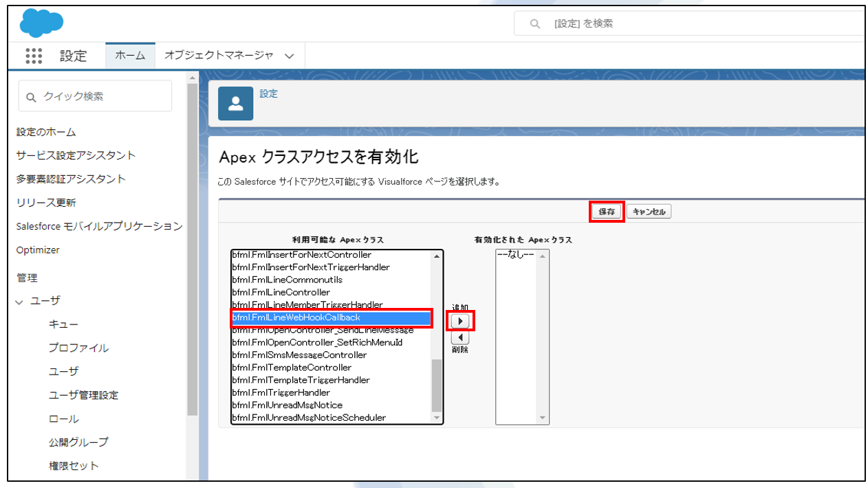Switch to the ホーム tab
This screenshot has width=868, height=488.
click(130, 56)
